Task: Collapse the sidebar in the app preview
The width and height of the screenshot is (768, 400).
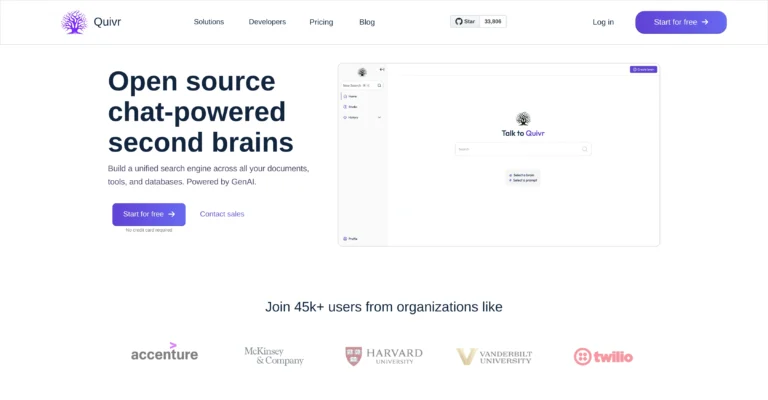Action: (382, 70)
